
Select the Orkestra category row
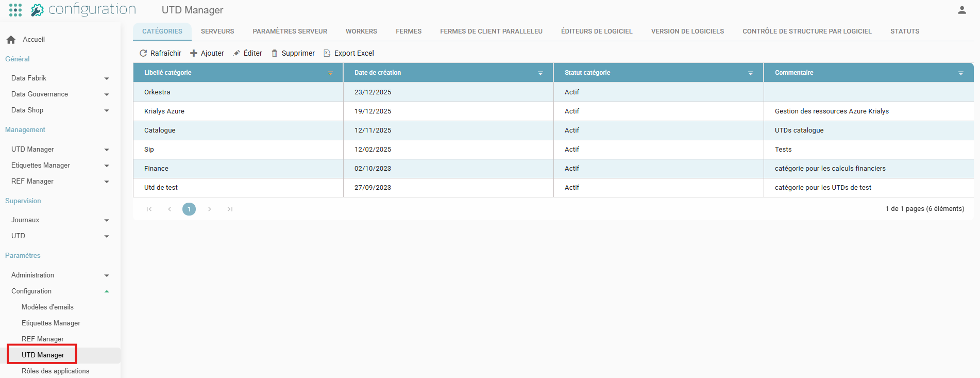[553, 92]
